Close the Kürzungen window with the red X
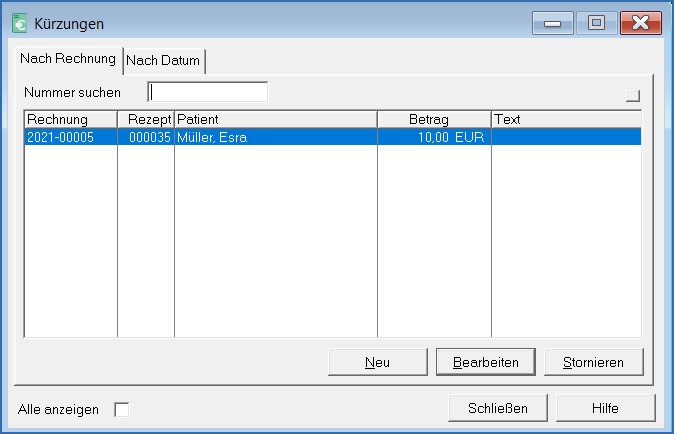The image size is (674, 434). tap(640, 22)
